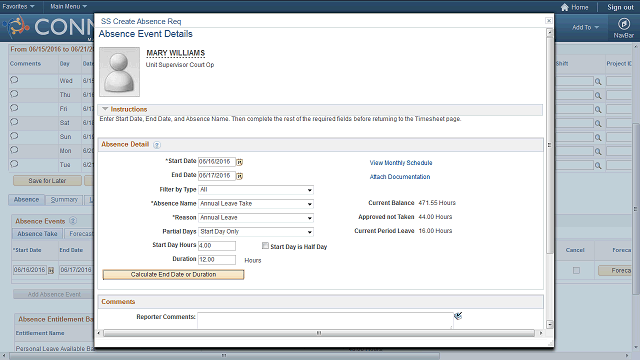This screenshot has width=640, height=360.
Task: Click the comment bubble for Thu row
Action: coord(14,94)
